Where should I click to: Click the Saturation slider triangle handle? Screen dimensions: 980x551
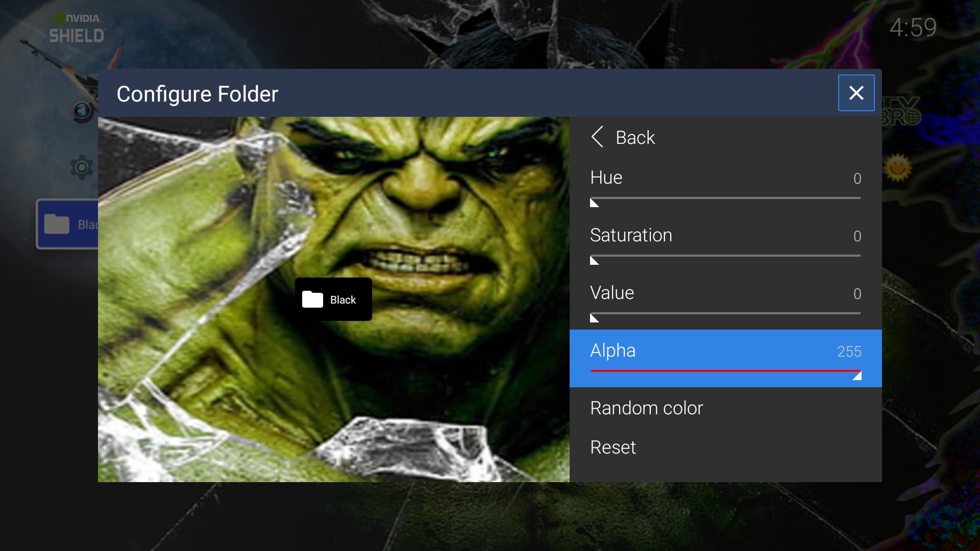[x=594, y=261]
